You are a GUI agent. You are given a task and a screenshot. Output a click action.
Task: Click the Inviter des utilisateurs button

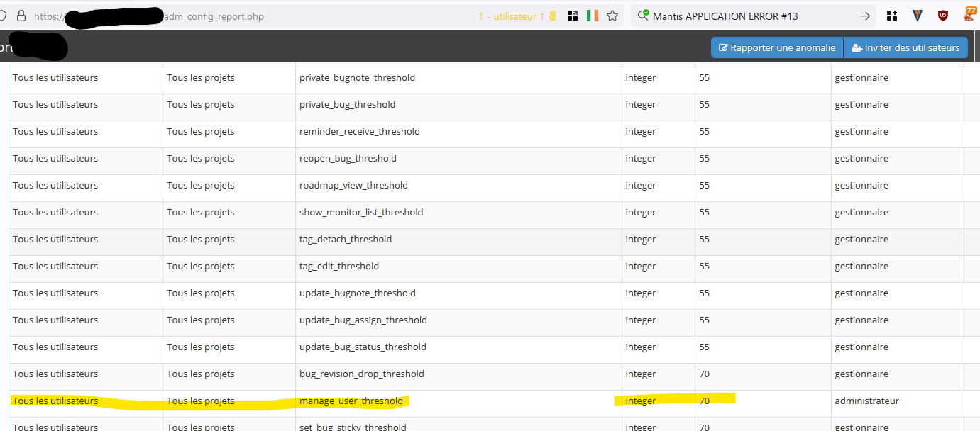tap(905, 47)
